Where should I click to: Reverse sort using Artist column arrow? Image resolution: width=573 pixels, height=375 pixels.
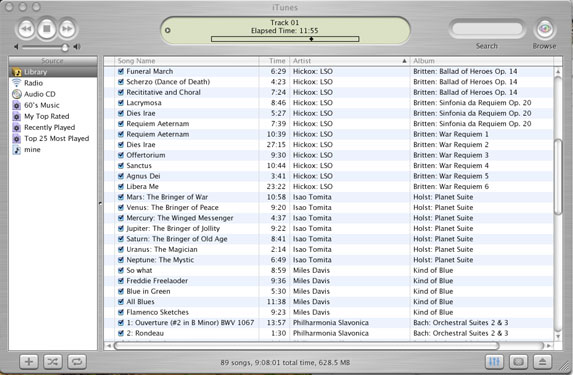coord(404,61)
